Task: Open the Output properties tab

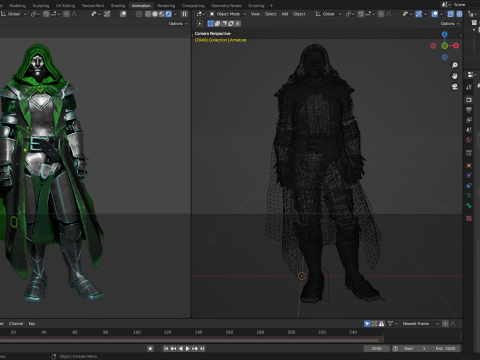Action: tap(469, 110)
